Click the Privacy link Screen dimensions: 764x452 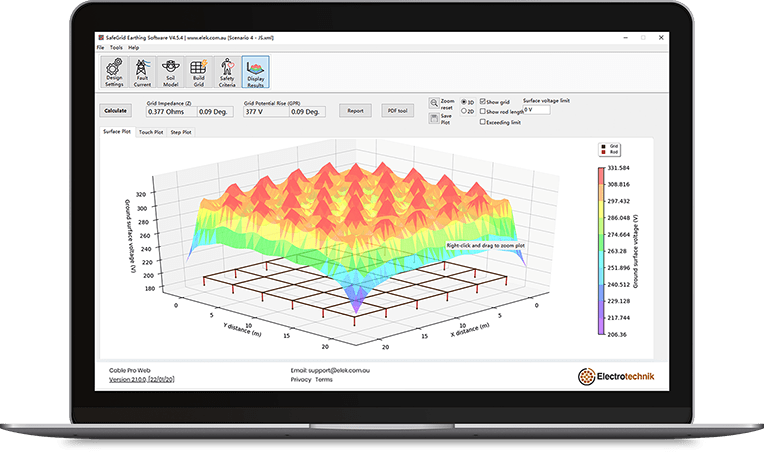coord(301,379)
